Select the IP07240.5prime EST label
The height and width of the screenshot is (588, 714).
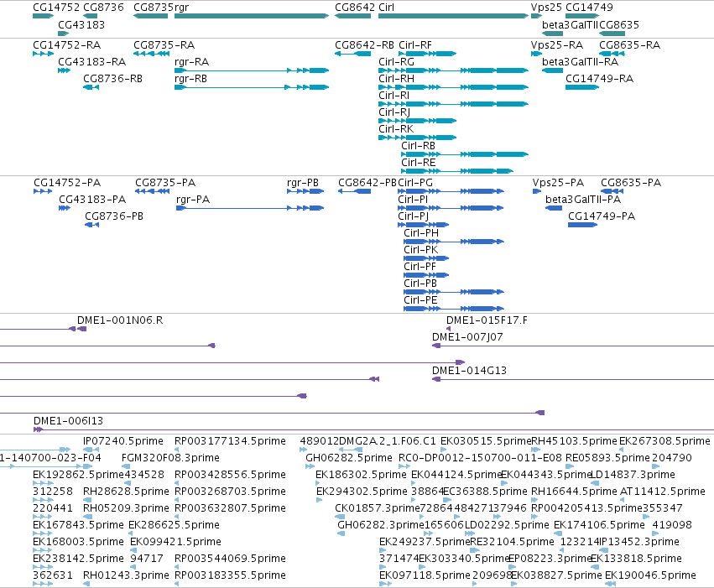tap(123, 441)
